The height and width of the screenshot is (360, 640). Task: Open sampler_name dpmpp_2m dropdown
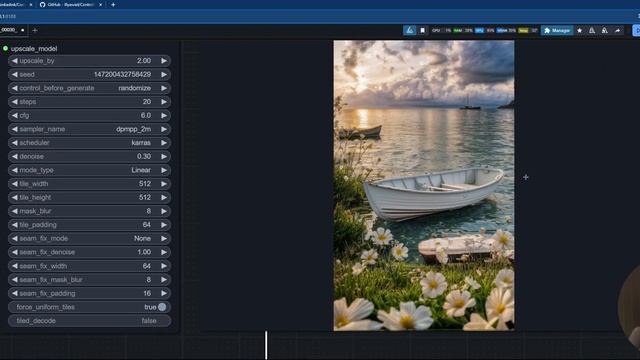[x=89, y=129]
